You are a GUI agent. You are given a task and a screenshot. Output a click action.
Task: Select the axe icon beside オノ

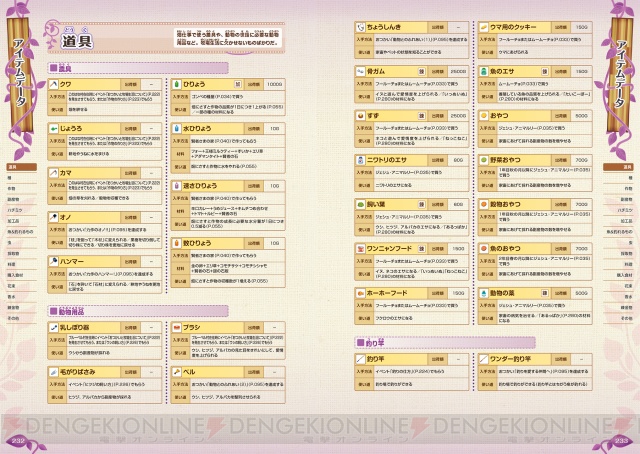(x=53, y=217)
